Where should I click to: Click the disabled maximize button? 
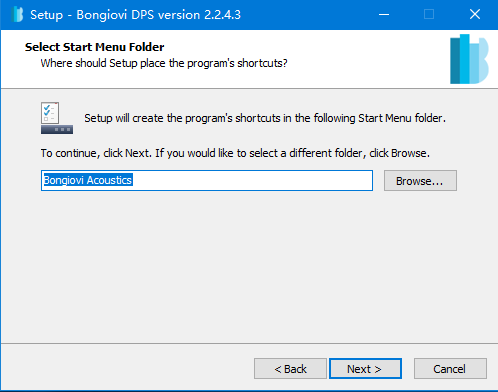(x=429, y=15)
